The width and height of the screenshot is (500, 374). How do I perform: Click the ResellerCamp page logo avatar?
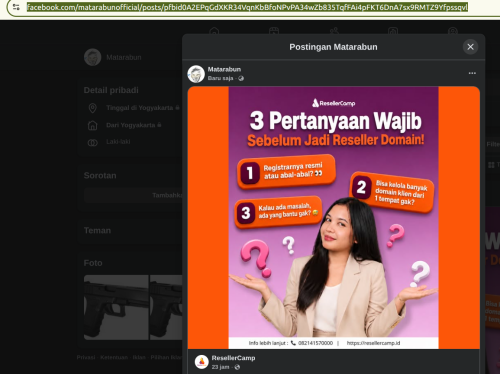tap(202, 362)
